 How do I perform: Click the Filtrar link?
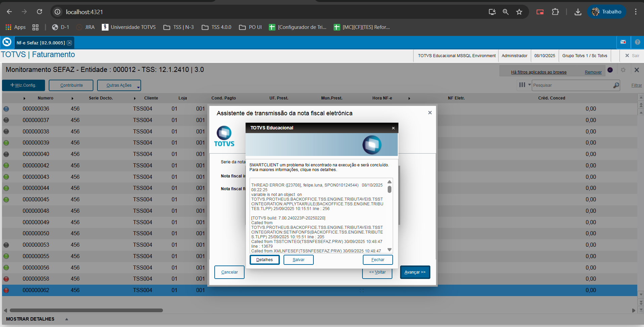coord(636,85)
